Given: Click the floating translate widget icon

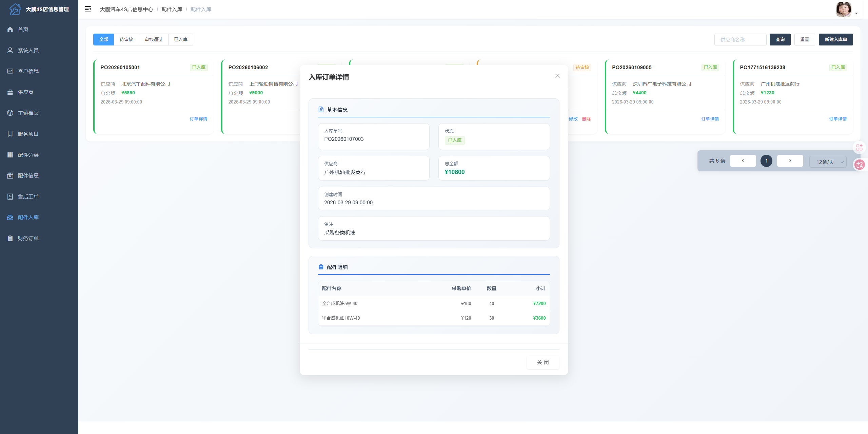Looking at the screenshot, I should coord(860,165).
